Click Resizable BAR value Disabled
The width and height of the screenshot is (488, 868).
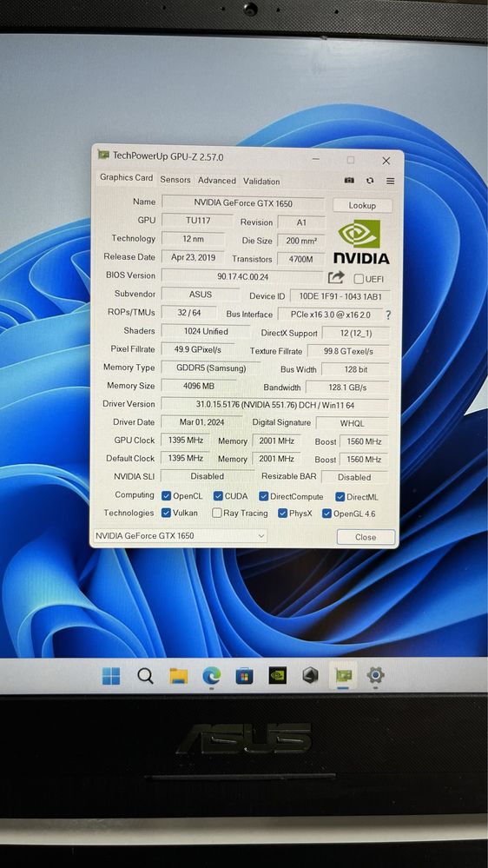pyautogui.click(x=354, y=477)
